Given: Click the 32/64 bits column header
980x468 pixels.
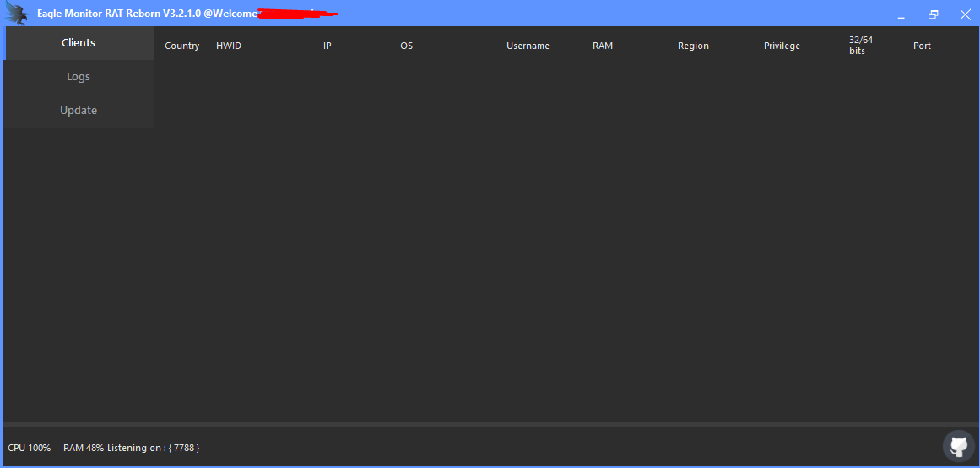Looking at the screenshot, I should (861, 45).
